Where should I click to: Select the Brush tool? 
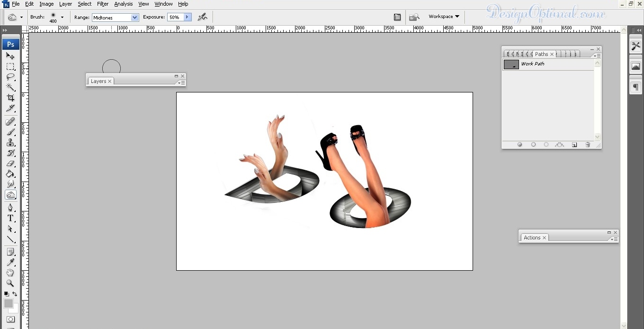(10, 132)
